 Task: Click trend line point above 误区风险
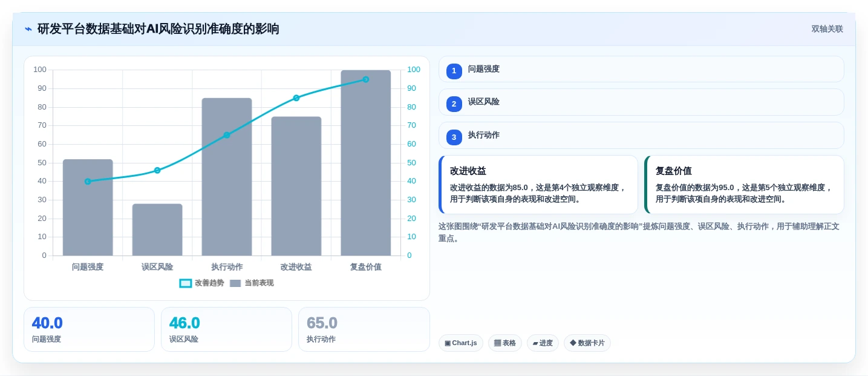point(157,170)
